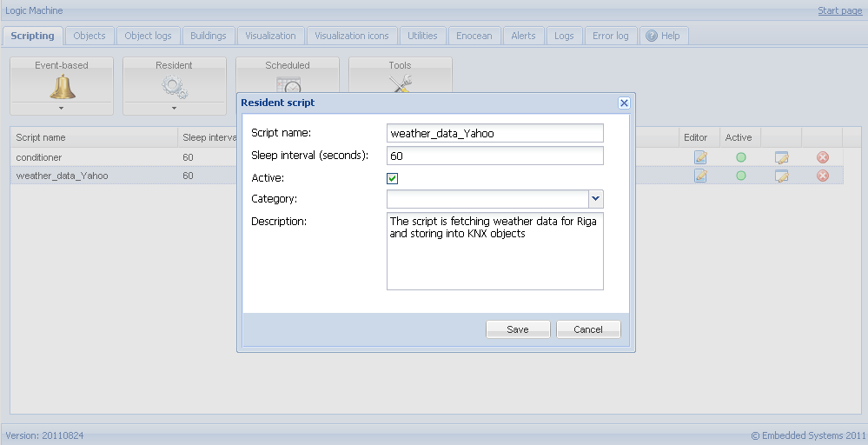Image resolution: width=868 pixels, height=445 pixels.
Task: Open the Visualization icons tab
Action: 352,36
